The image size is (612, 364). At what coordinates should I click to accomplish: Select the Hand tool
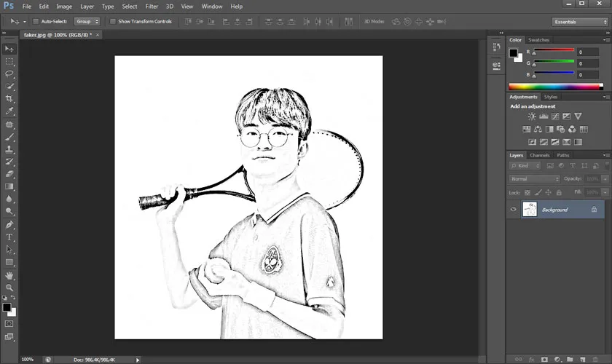[x=9, y=276]
